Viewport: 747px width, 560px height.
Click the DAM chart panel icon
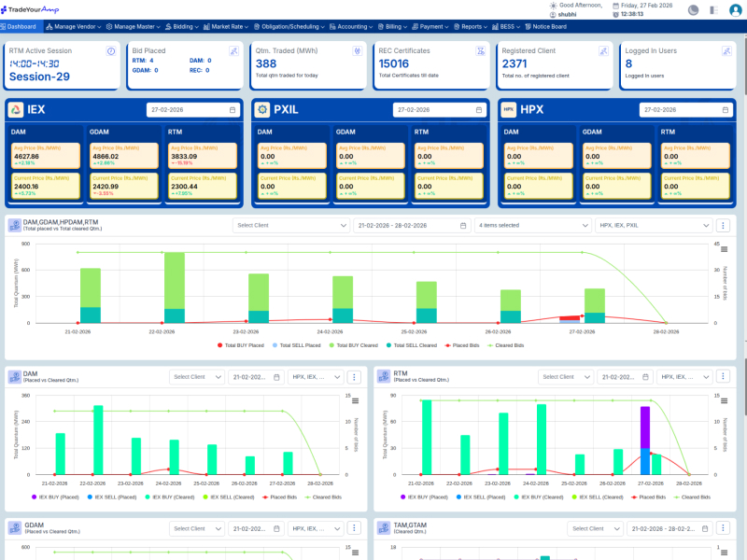[x=15, y=377]
